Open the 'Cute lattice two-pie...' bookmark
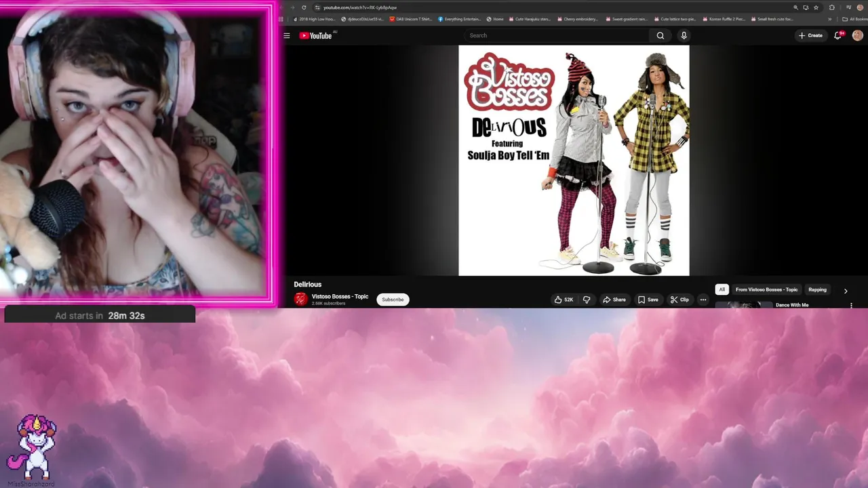This screenshot has width=868, height=488. click(675, 19)
